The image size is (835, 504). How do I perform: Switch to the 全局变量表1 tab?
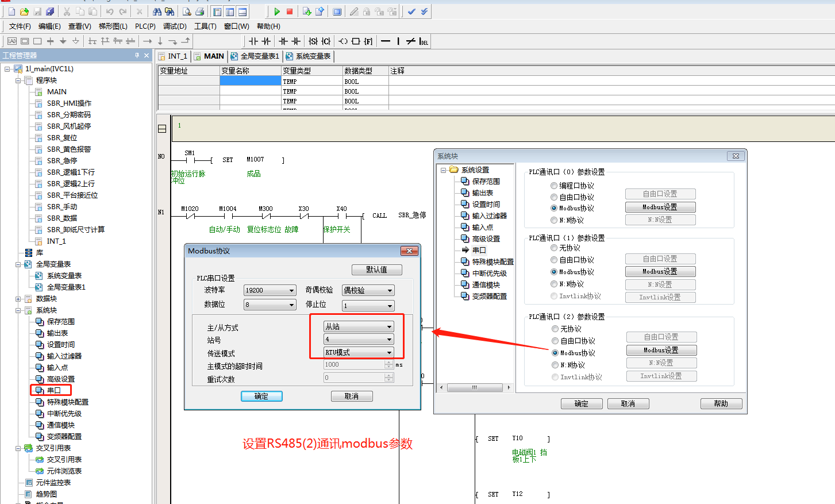[x=255, y=56]
